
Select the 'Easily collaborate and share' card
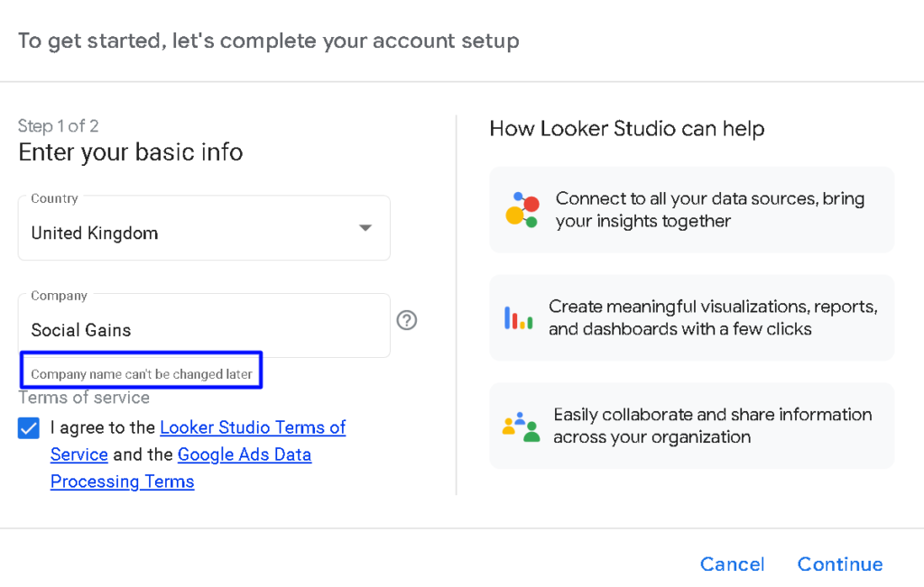(x=692, y=426)
